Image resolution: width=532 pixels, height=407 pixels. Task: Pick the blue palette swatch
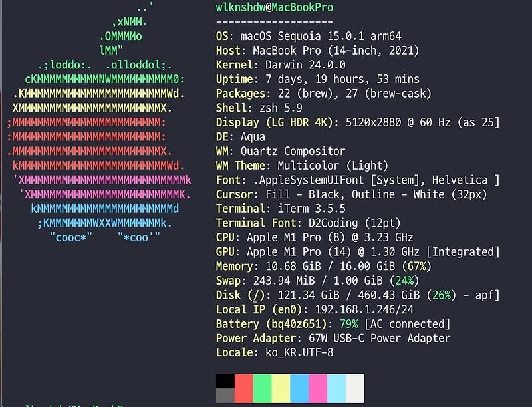tap(299, 388)
